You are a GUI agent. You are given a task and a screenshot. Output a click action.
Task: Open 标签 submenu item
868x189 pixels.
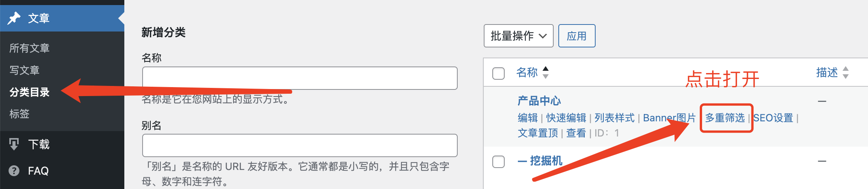[x=19, y=114]
